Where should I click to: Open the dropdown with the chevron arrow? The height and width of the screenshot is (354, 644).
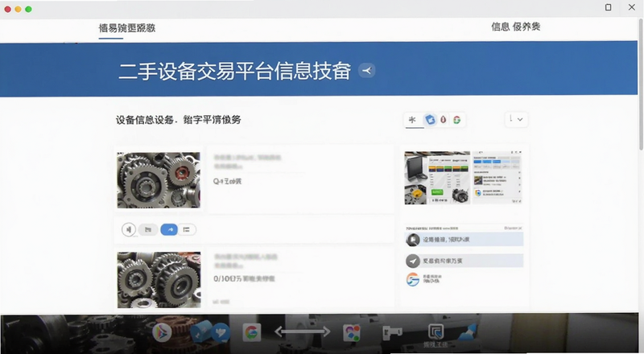coord(516,119)
